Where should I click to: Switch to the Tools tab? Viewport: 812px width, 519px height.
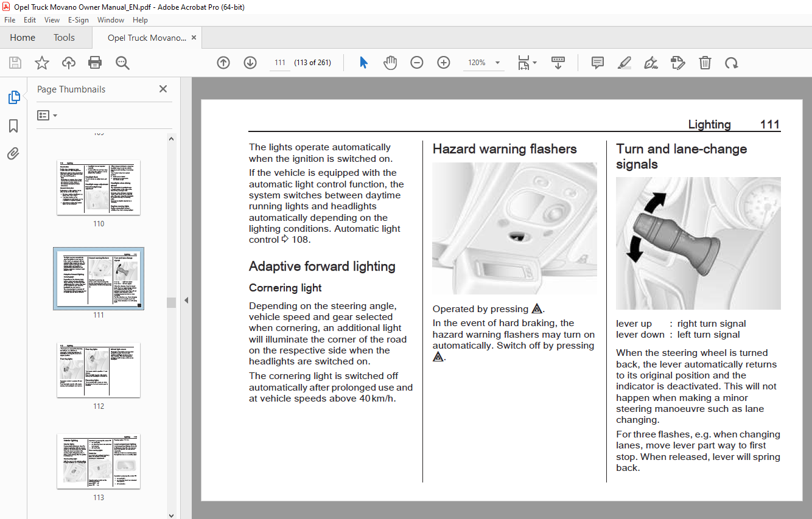click(x=64, y=38)
